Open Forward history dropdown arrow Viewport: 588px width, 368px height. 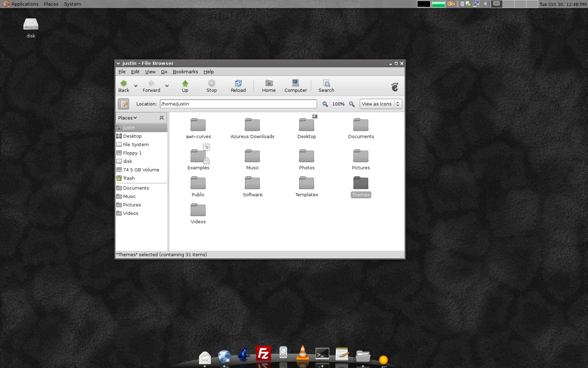[x=167, y=86]
